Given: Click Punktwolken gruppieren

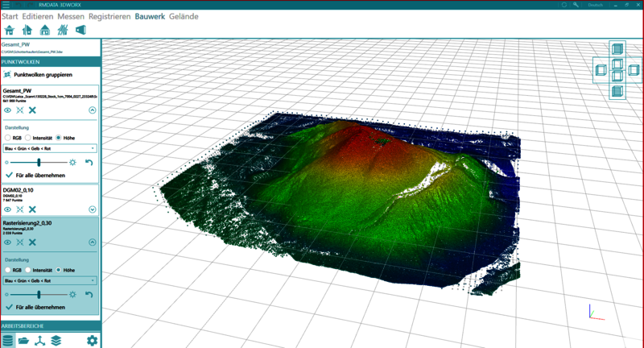Looking at the screenshot, I should [x=38, y=75].
